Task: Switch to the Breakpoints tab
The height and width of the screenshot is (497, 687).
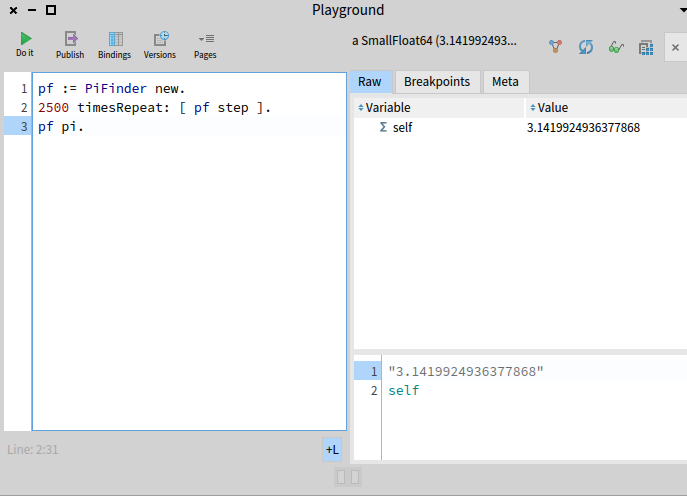Action: tap(437, 82)
